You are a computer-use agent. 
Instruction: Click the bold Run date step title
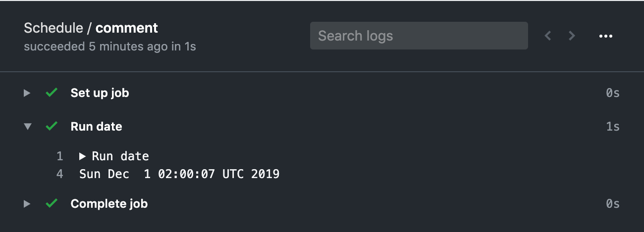click(x=96, y=127)
